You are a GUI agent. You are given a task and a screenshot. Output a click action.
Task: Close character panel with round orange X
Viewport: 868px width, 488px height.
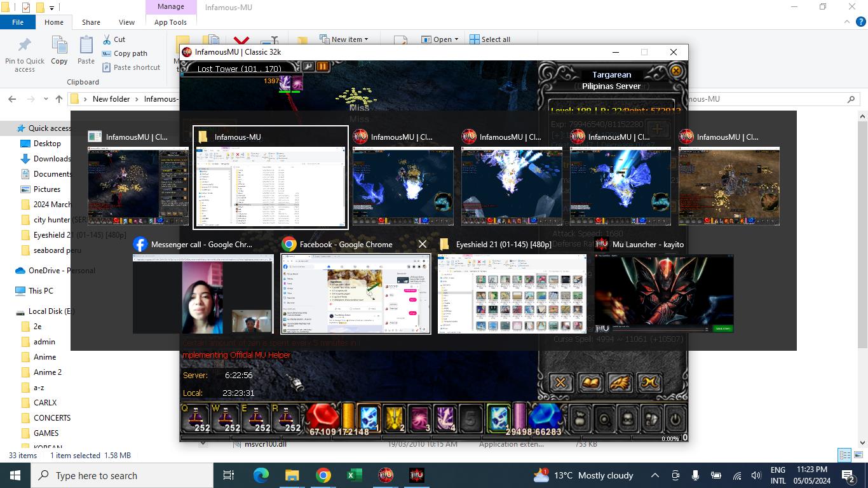pyautogui.click(x=676, y=71)
